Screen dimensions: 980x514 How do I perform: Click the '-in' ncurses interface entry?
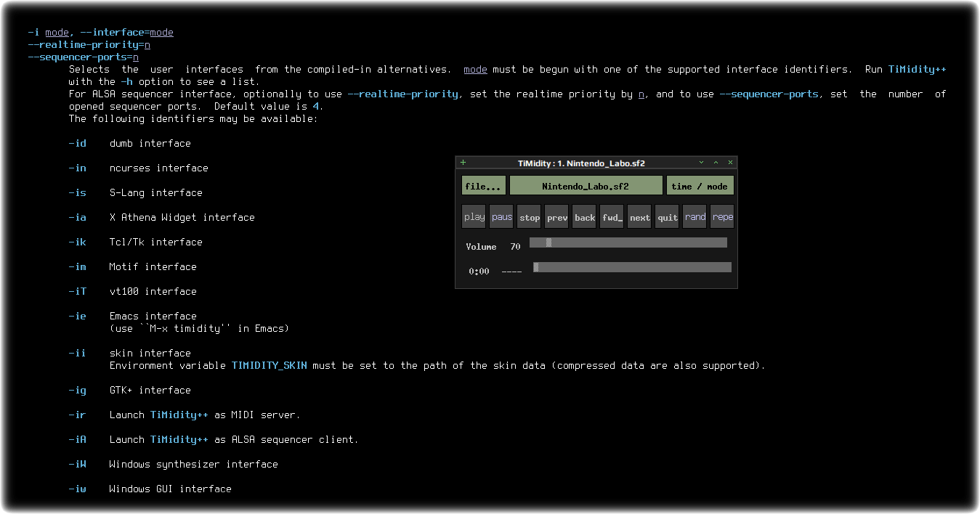coord(139,168)
